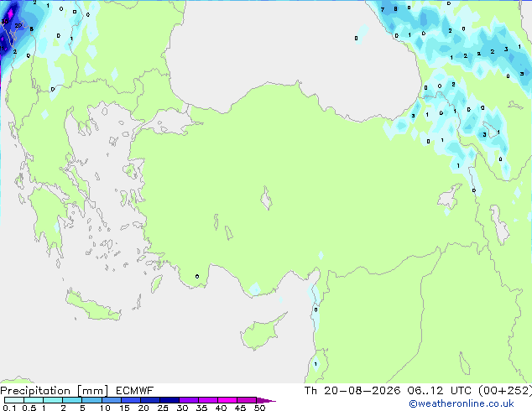Click the purple swatch between 30 and 35
The image size is (532, 411).
point(189,400)
